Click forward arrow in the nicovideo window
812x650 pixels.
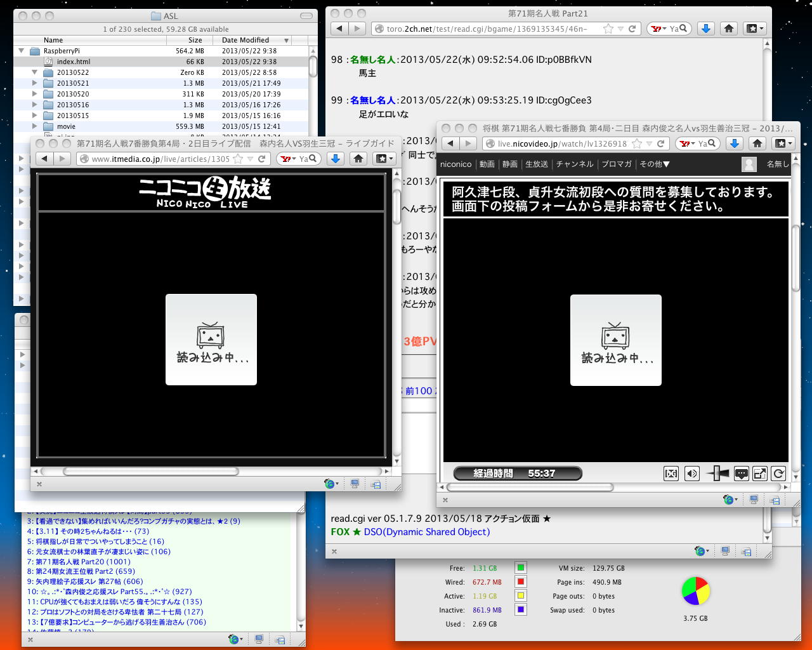tap(468, 143)
